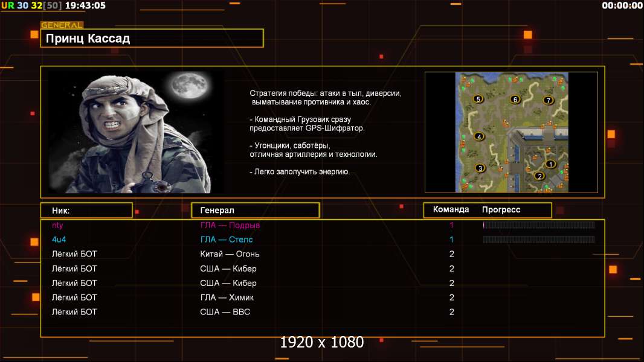The height and width of the screenshot is (362, 644).
Task: Click 4u4's loading progress bar
Action: [539, 240]
